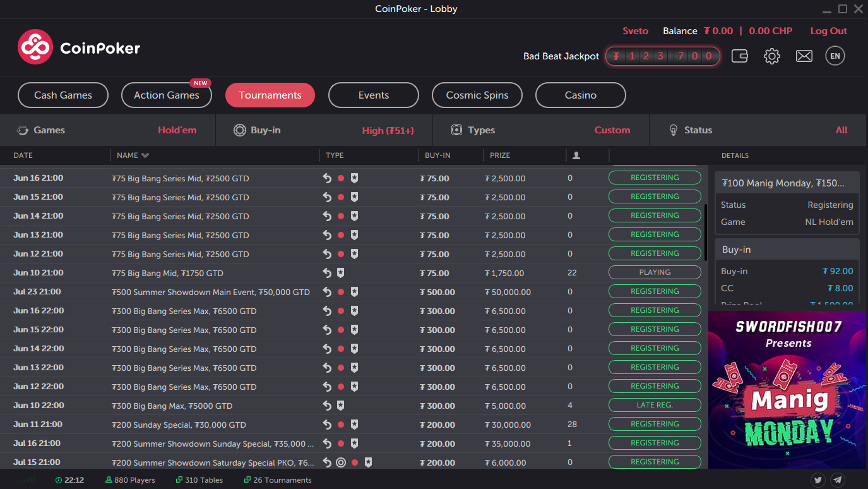Click the tournaments count icon in status bar

pos(247,480)
